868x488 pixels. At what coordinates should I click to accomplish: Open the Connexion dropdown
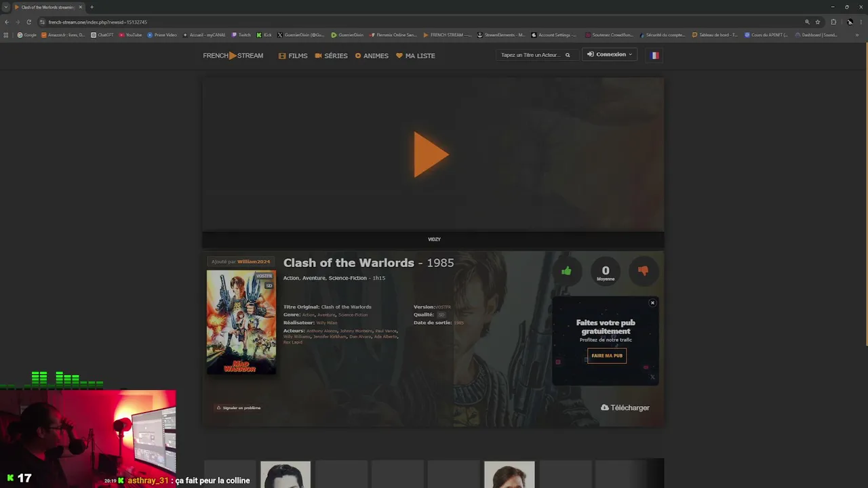coord(610,55)
